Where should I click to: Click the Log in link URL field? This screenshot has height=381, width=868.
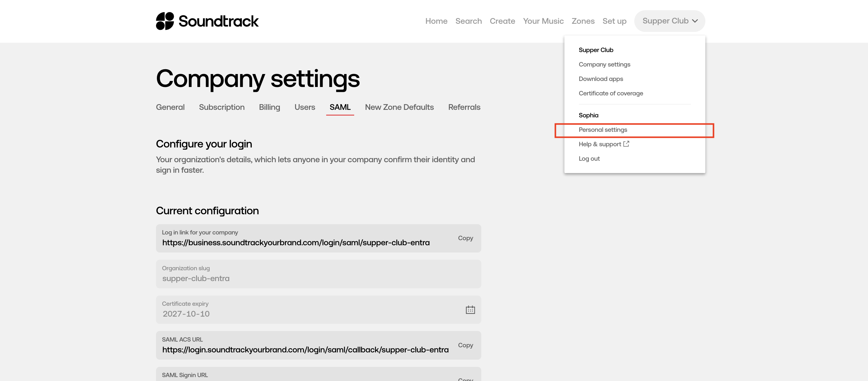318,238
